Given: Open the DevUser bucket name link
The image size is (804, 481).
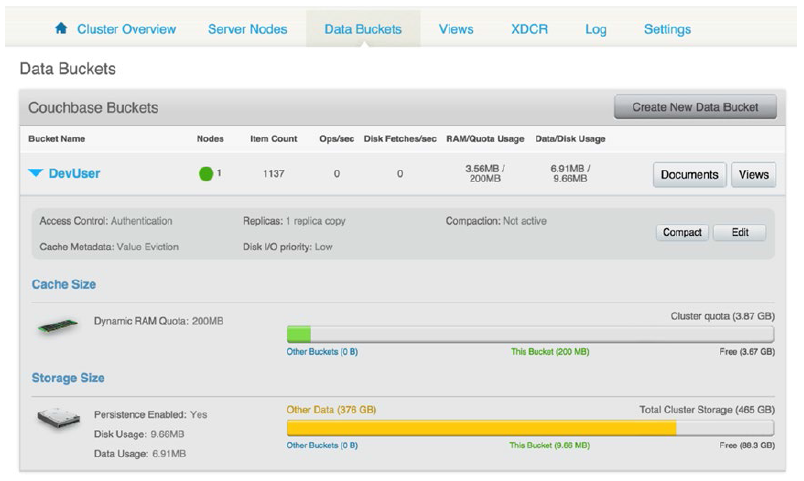Looking at the screenshot, I should click(x=74, y=173).
